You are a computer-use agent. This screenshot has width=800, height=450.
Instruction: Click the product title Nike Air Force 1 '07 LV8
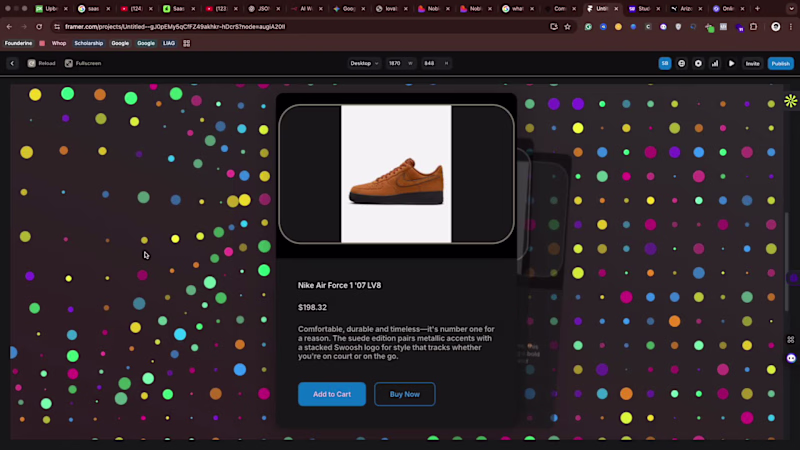click(339, 285)
